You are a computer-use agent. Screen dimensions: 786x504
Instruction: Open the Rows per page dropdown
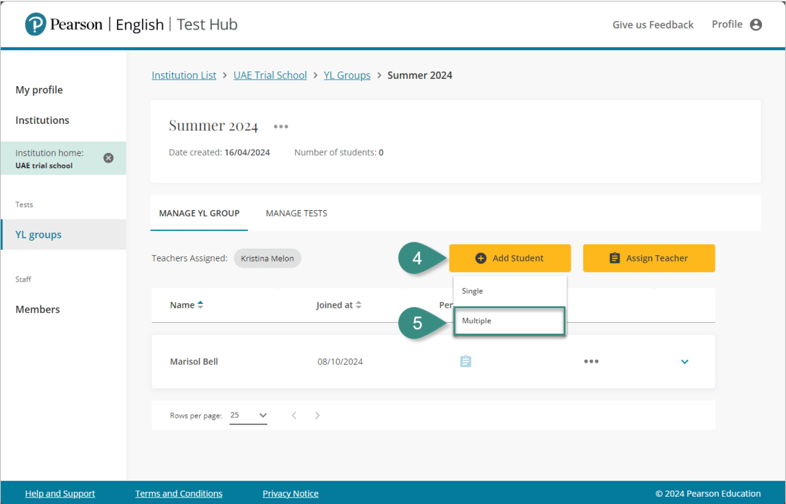point(248,415)
